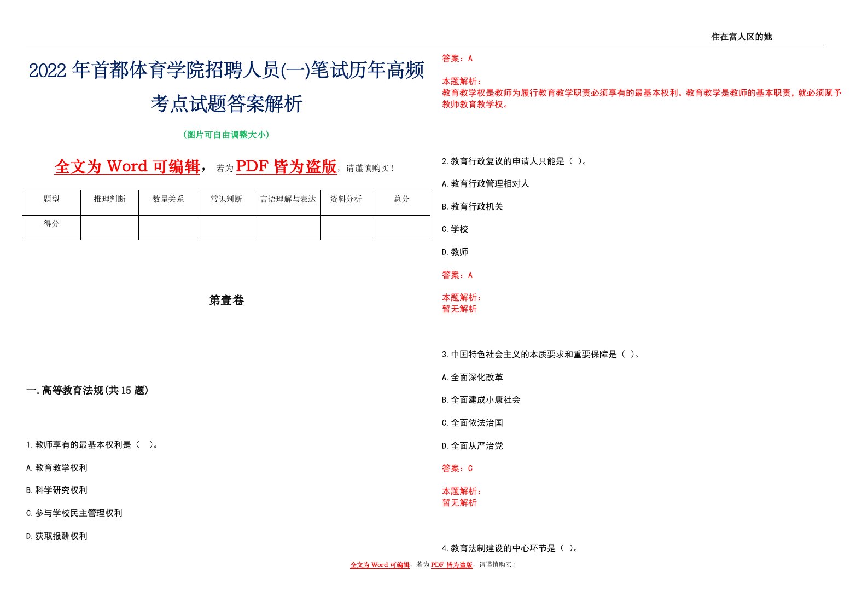The image size is (868, 614).
Task: Select option C.全面依法治国
Action: click(x=473, y=423)
